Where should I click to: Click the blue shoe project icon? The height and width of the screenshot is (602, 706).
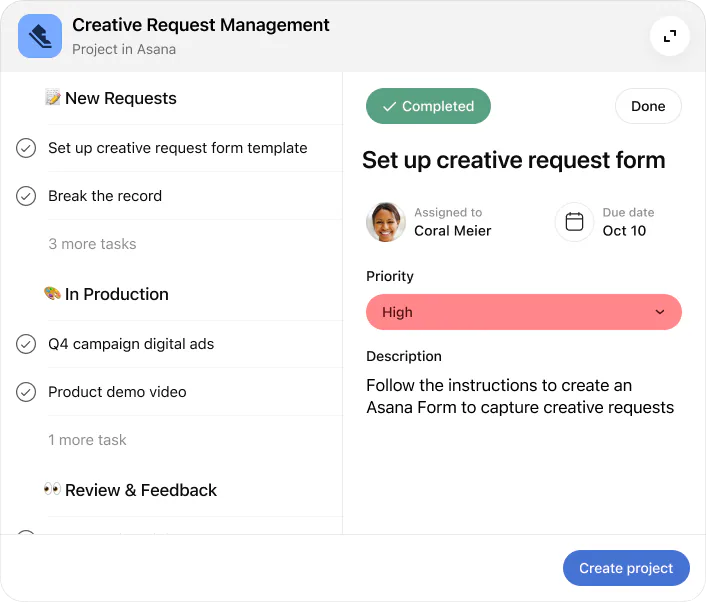click(40, 36)
